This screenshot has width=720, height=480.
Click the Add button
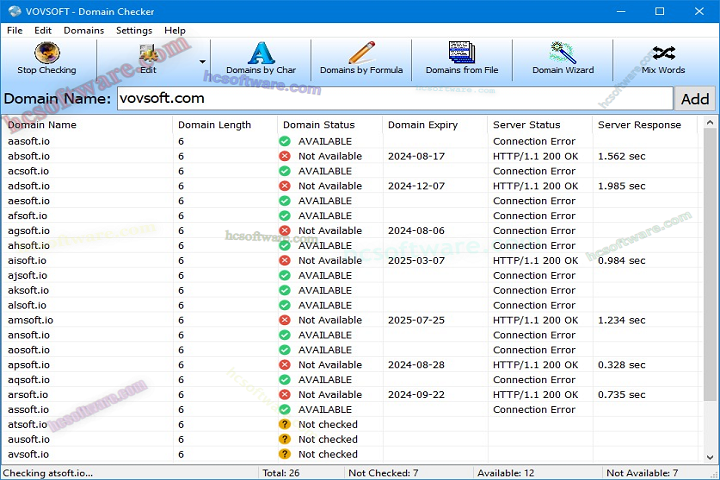coord(695,99)
